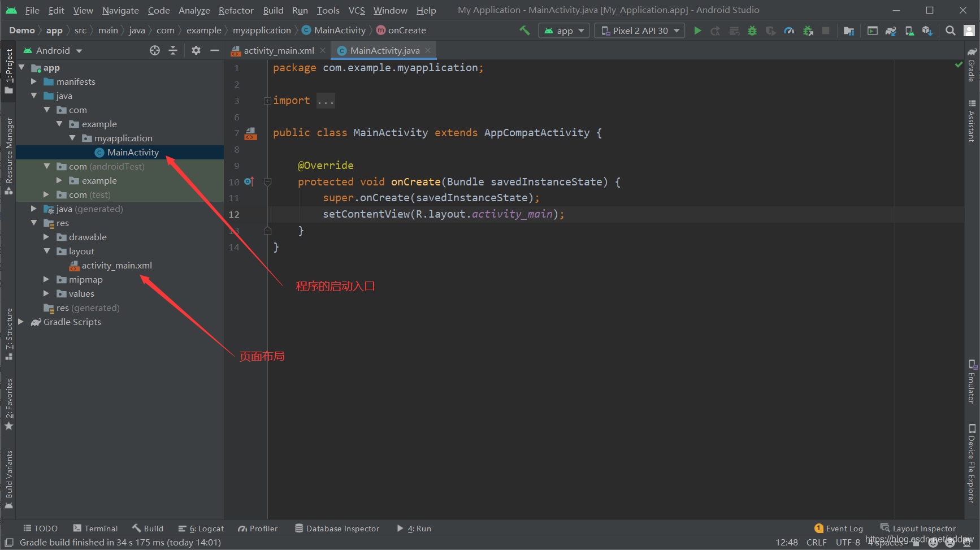Close the MainActivity.java tab with its X
The height and width of the screenshot is (550, 980).
[428, 50]
